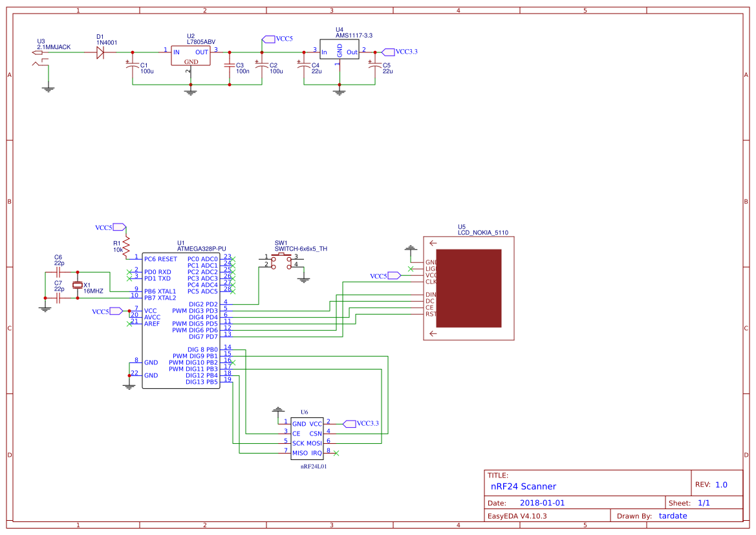Click the Sheet value 1/1
This screenshot has height=535, width=756.
point(704,503)
